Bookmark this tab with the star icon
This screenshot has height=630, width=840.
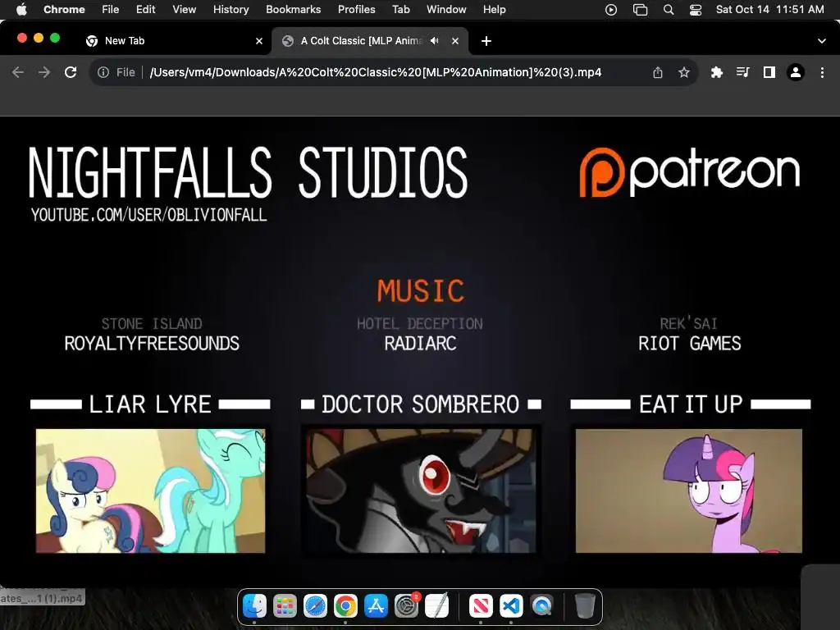[683, 72]
